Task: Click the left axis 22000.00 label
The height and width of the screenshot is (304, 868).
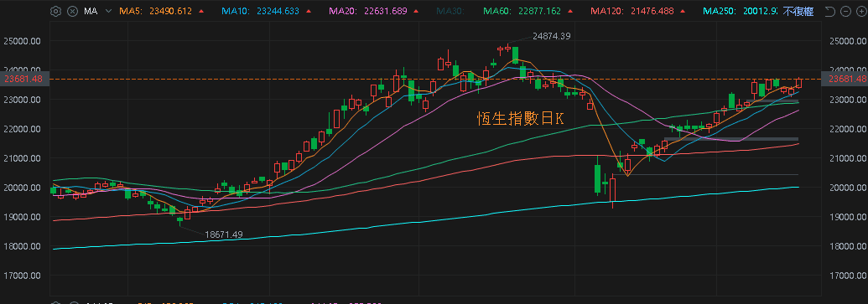Action: pos(22,129)
